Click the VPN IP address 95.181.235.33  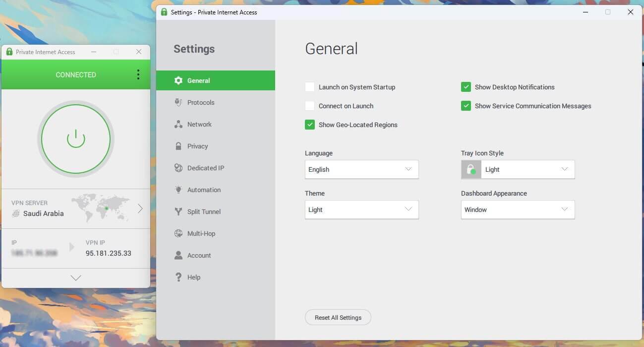pyautogui.click(x=109, y=253)
